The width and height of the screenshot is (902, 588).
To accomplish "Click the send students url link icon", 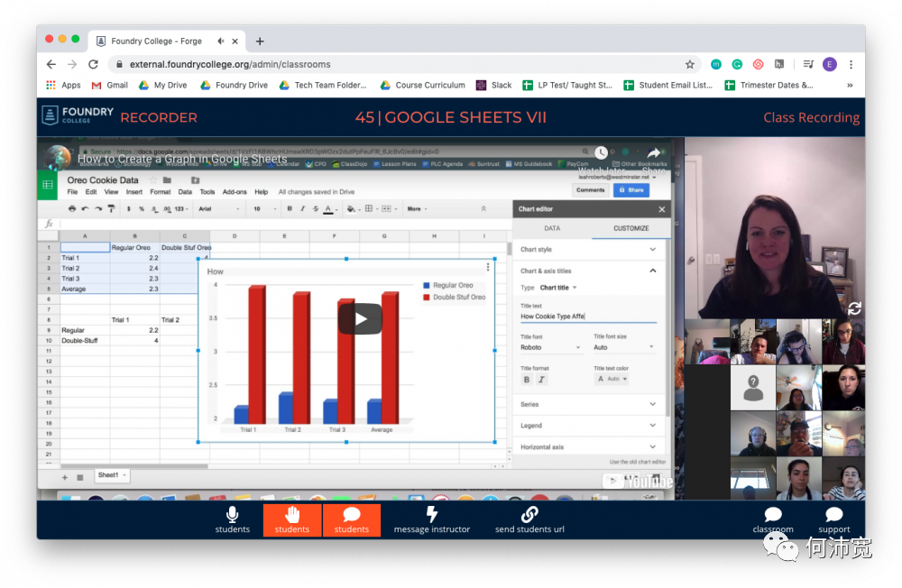I will click(529, 514).
